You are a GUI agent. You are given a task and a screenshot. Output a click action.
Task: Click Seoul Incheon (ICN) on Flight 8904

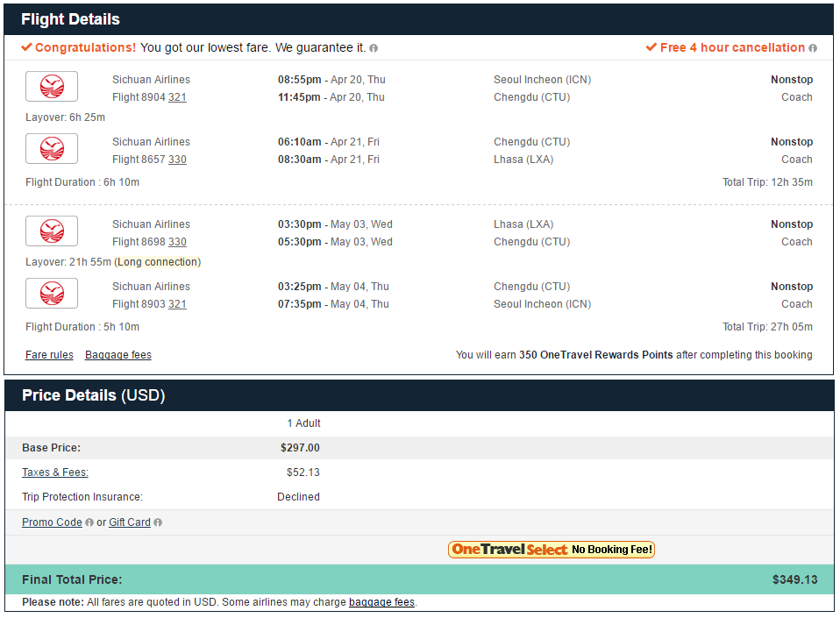(x=542, y=79)
